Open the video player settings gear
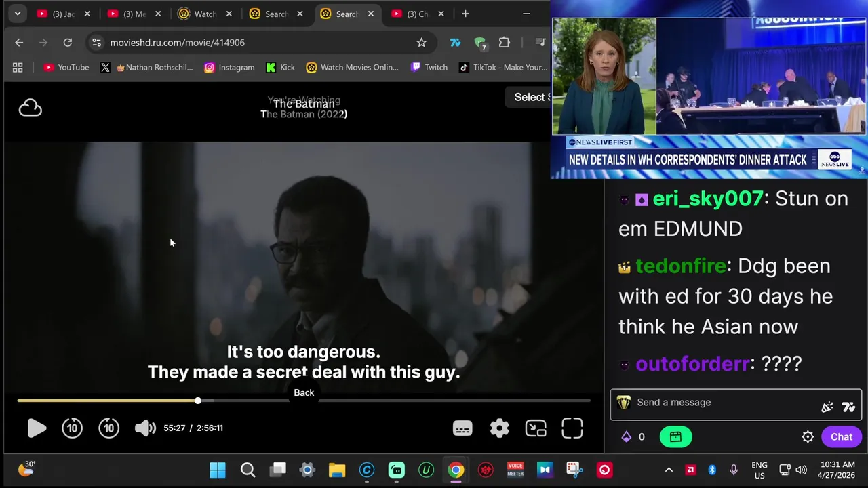The height and width of the screenshot is (488, 868). tap(500, 428)
